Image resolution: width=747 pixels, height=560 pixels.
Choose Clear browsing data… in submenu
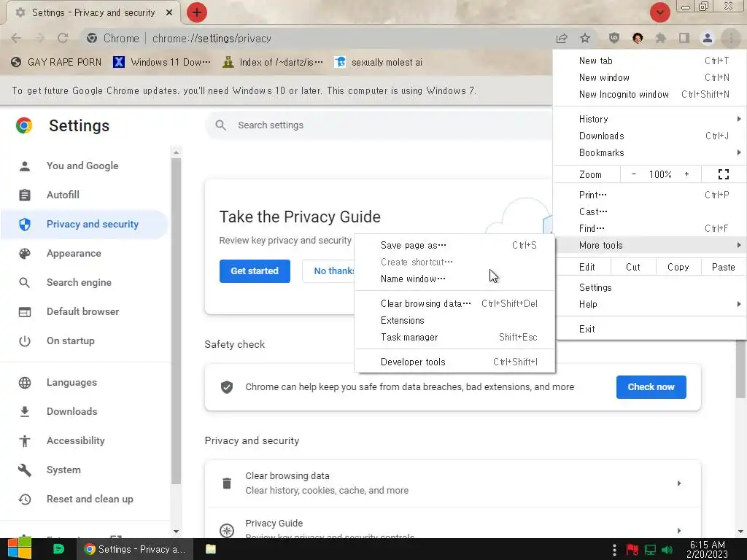click(x=455, y=303)
